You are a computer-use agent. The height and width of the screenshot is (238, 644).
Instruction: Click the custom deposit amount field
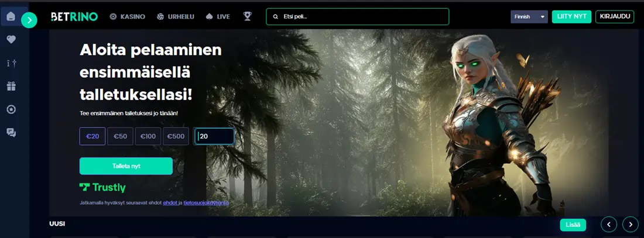click(214, 136)
